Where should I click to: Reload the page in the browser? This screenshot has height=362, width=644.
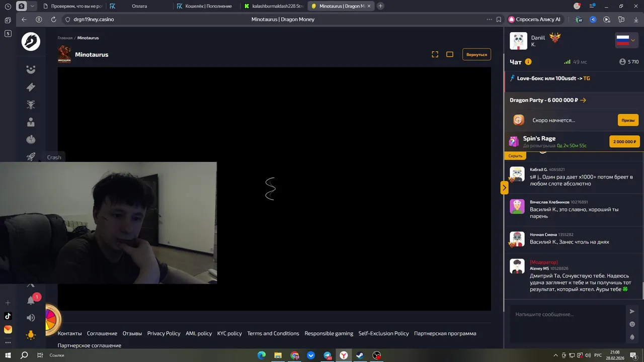[x=53, y=19]
